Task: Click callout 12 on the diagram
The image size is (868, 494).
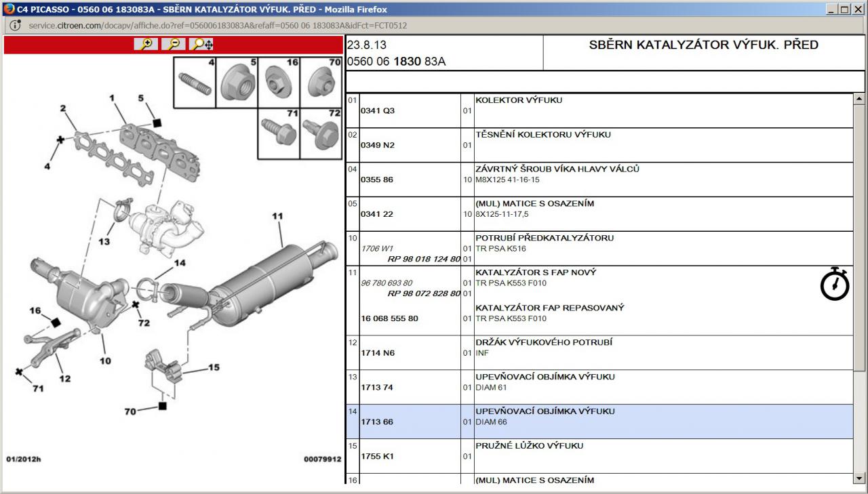Action: point(64,379)
